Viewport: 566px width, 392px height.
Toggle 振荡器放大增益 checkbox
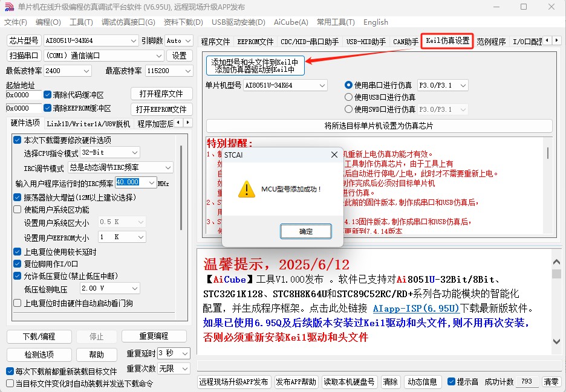17,198
